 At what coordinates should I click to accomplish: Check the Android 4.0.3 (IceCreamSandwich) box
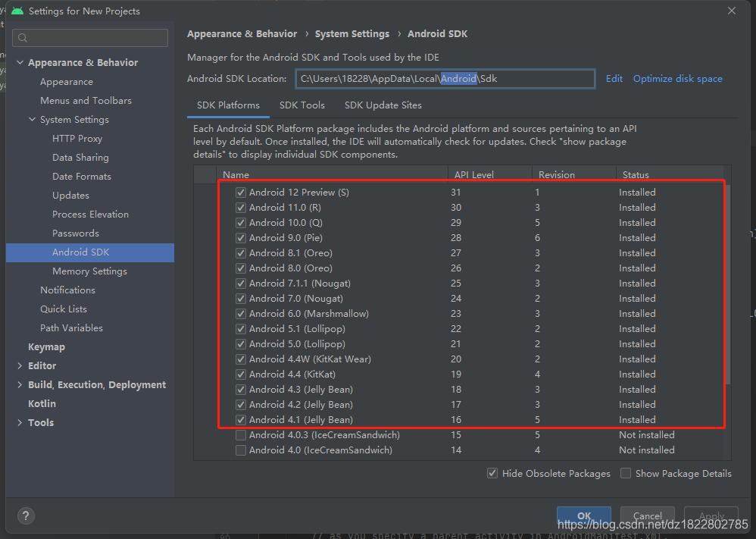(x=241, y=435)
